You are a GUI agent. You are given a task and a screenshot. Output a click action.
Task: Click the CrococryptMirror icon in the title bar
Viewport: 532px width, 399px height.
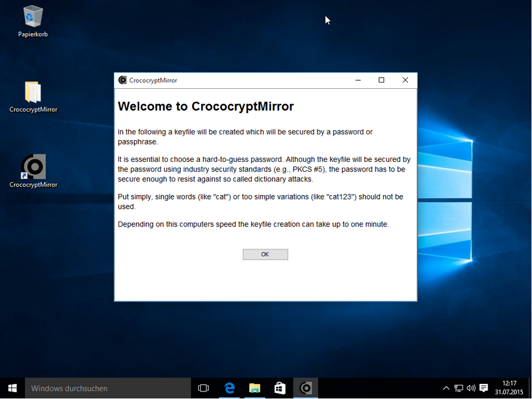122,80
